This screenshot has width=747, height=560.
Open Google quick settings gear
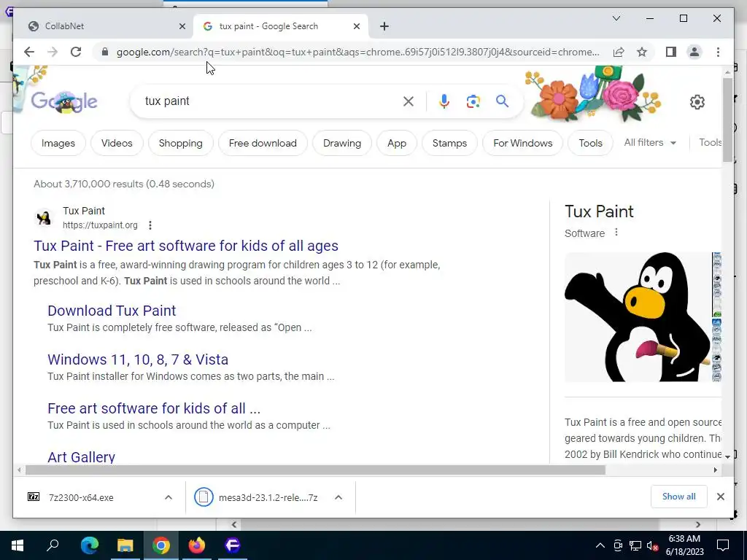[x=697, y=102]
